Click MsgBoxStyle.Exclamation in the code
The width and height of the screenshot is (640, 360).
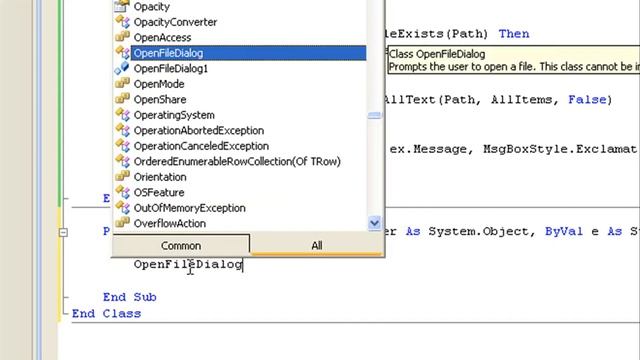(x=561, y=149)
